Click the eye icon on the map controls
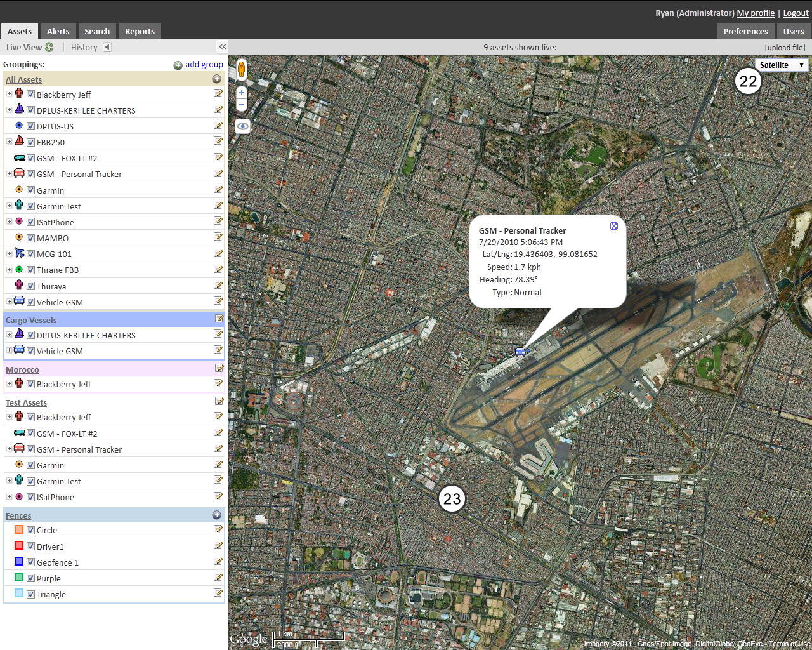Image resolution: width=812 pixels, height=650 pixels. pos(242,126)
